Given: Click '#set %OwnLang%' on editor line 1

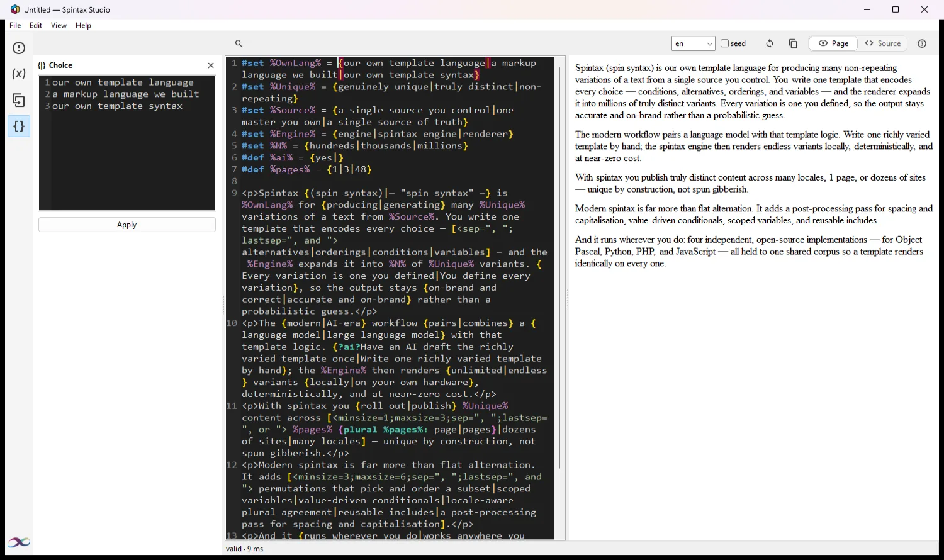Looking at the screenshot, I should (x=281, y=63).
